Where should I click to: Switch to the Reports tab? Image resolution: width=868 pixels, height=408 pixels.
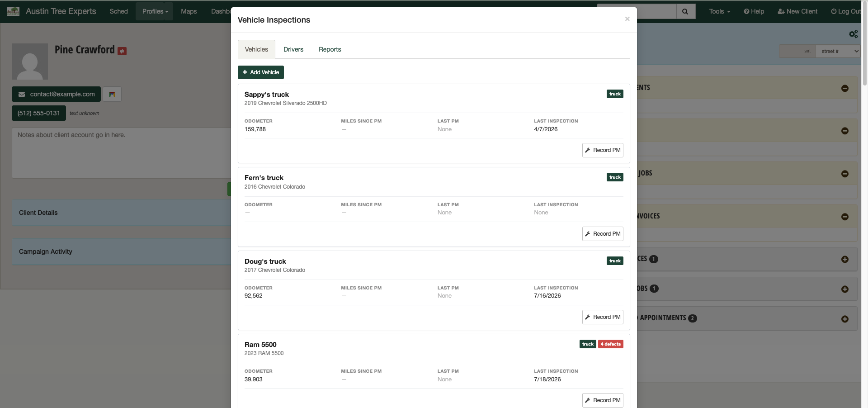(x=330, y=49)
